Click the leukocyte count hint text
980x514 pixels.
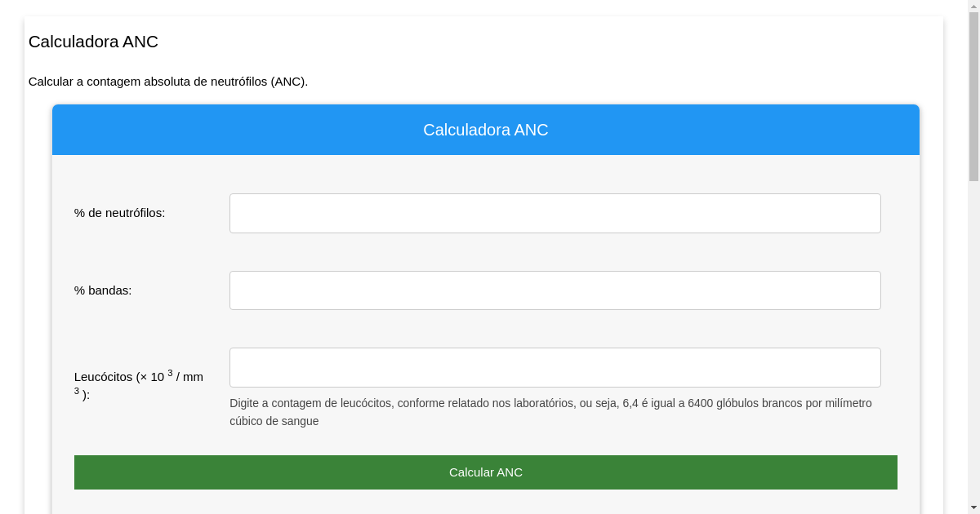click(550, 412)
